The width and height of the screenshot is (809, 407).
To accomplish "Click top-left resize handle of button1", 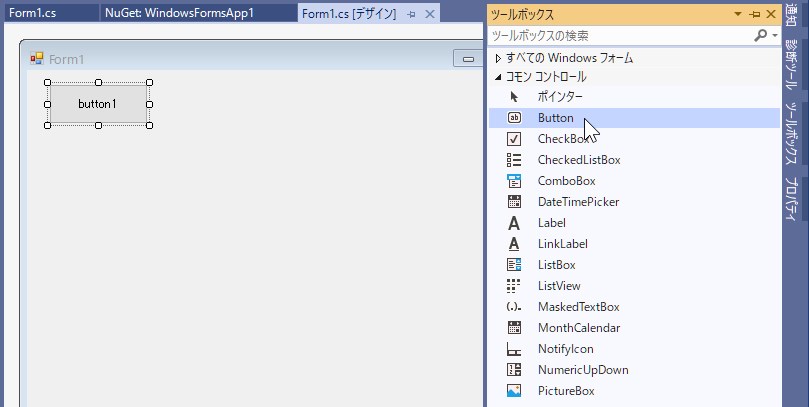I will 47,83.
